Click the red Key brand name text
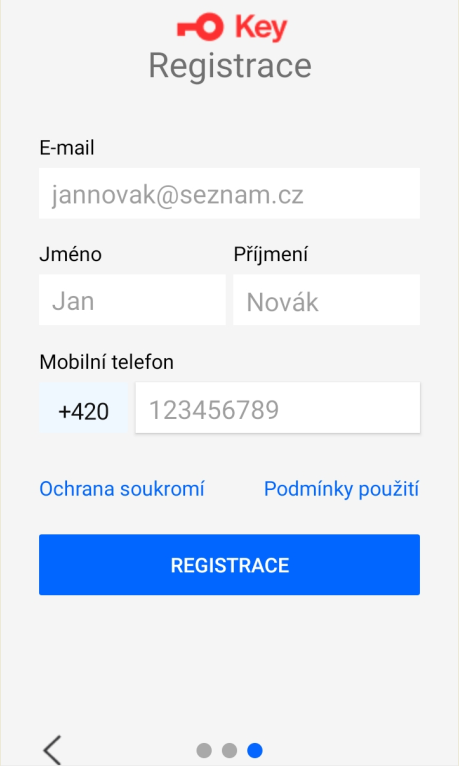 tap(261, 28)
